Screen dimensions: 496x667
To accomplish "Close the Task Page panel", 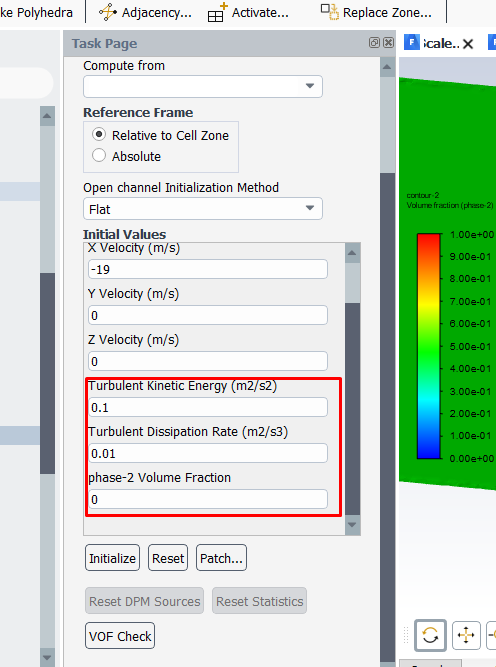I will [x=388, y=43].
